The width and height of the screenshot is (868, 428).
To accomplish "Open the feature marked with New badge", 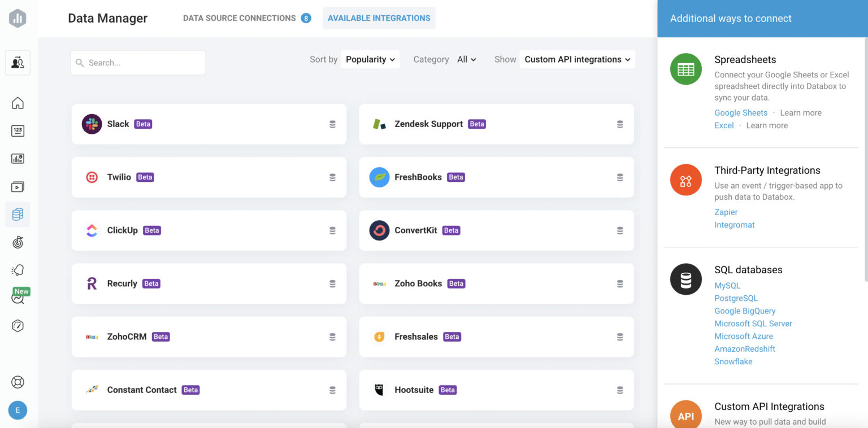I will (18, 298).
